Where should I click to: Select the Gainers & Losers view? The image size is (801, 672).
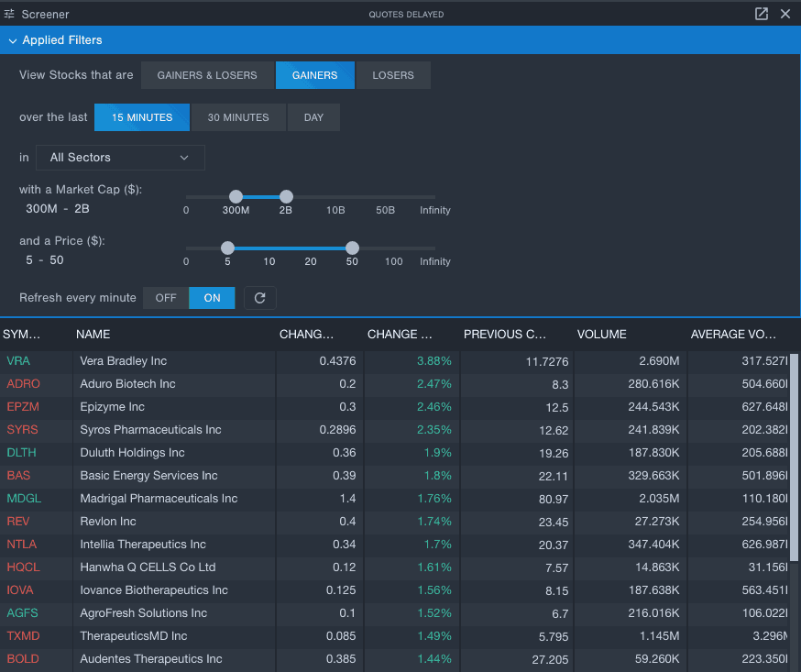[207, 75]
